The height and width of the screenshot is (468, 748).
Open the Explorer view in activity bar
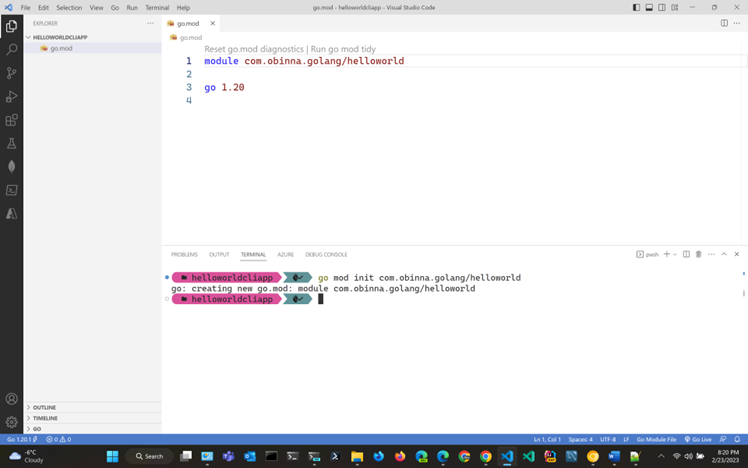point(11,26)
